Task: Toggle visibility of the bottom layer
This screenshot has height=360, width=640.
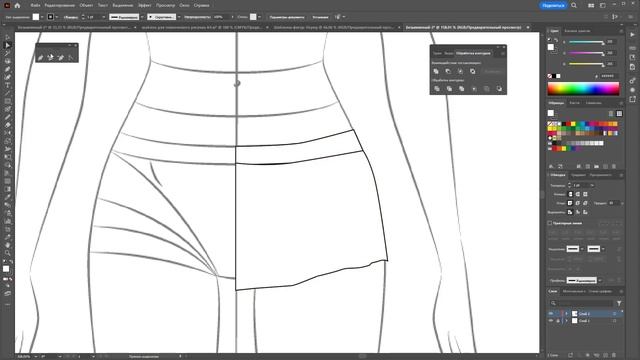Action: tap(551, 321)
